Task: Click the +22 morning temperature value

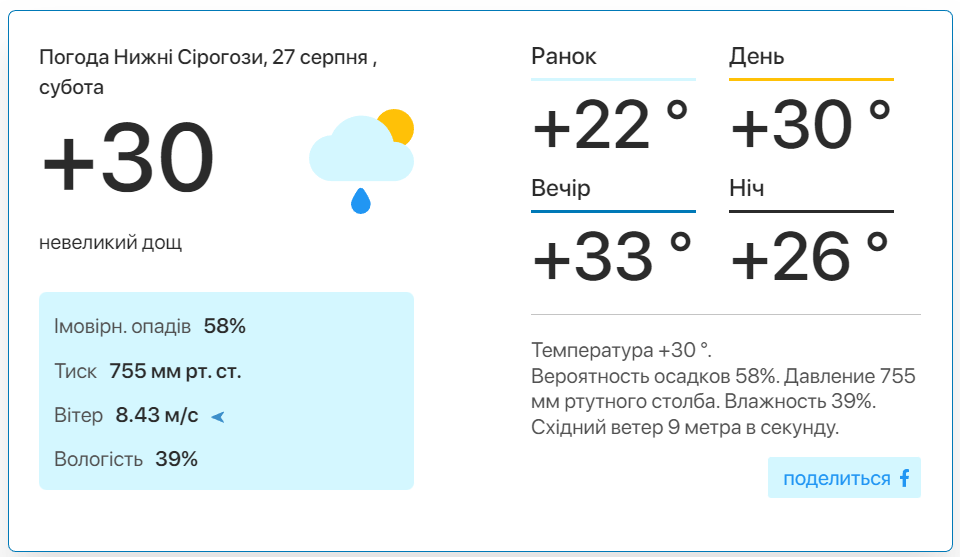Action: coord(610,125)
